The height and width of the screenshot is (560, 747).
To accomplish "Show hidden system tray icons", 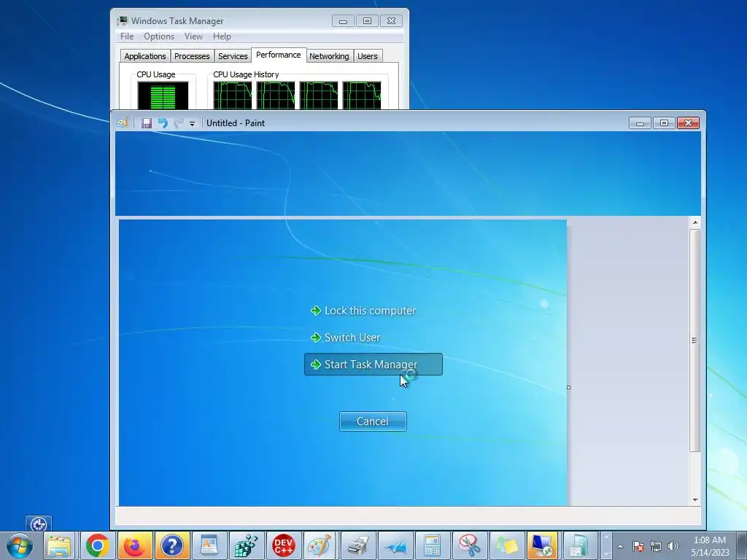I will click(x=620, y=546).
